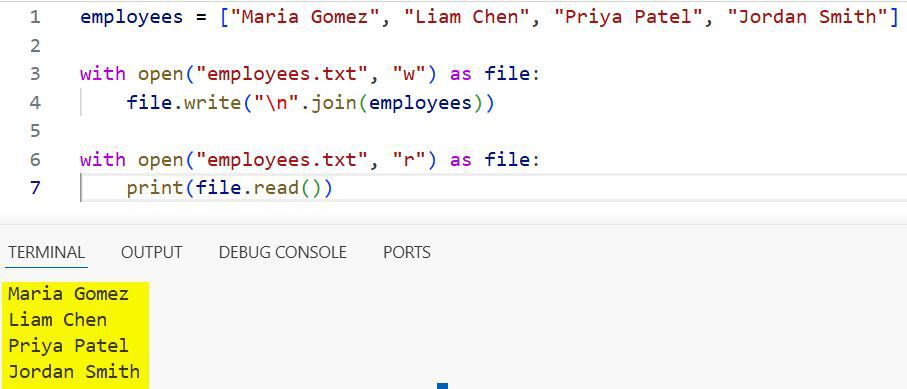This screenshot has width=907, height=389.
Task: Click line number 3 in the gutter
Action: pyautogui.click(x=35, y=74)
